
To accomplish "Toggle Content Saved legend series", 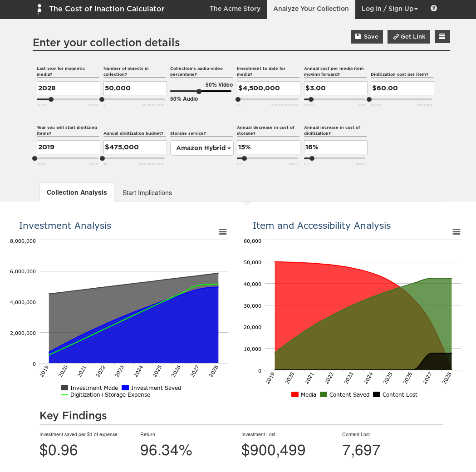I will 344,395.
